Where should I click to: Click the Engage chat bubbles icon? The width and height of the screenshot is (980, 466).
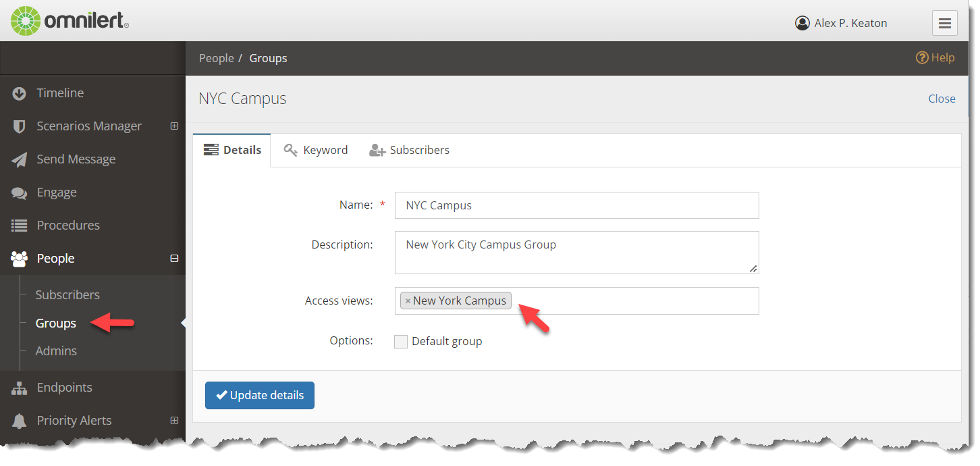click(x=19, y=192)
